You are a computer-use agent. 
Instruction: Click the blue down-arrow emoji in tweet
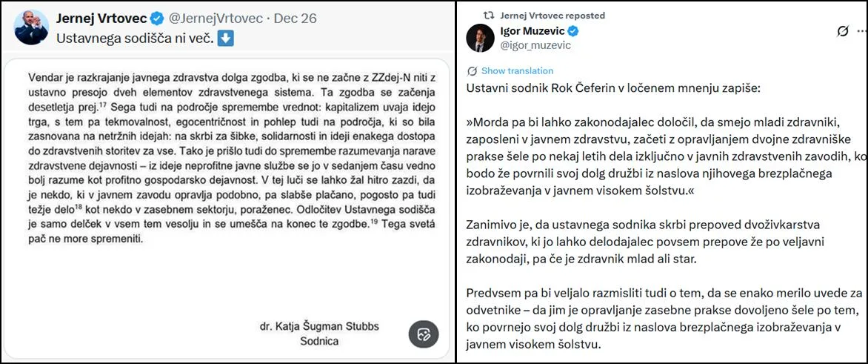pyautogui.click(x=227, y=38)
